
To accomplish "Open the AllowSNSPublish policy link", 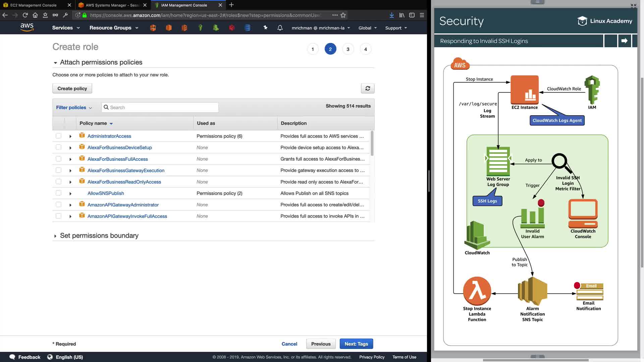I will click(x=106, y=193).
